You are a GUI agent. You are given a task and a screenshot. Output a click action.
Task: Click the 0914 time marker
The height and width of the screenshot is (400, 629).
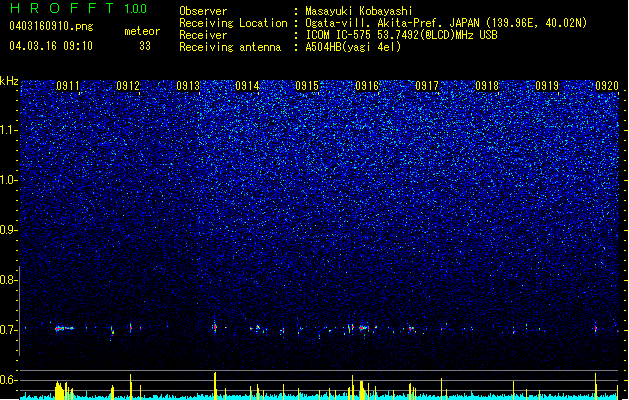click(247, 86)
